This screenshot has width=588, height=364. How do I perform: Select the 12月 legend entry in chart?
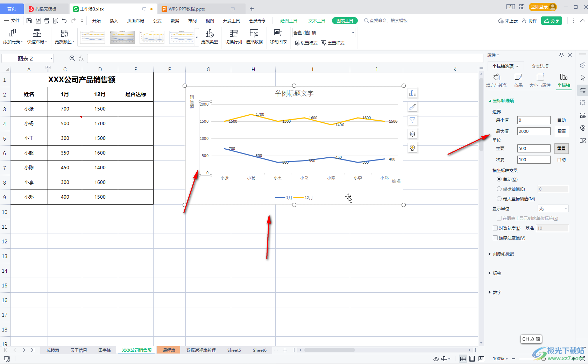[x=303, y=198]
